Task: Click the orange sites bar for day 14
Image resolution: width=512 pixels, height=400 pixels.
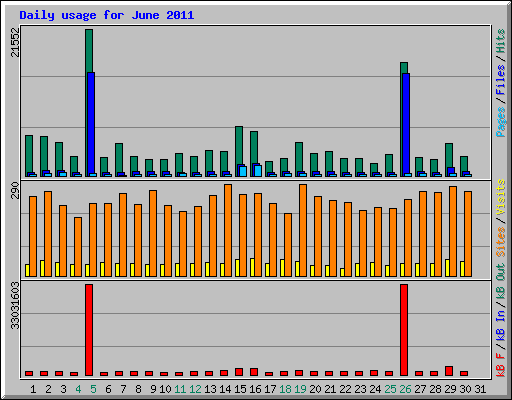Action: pos(228,230)
